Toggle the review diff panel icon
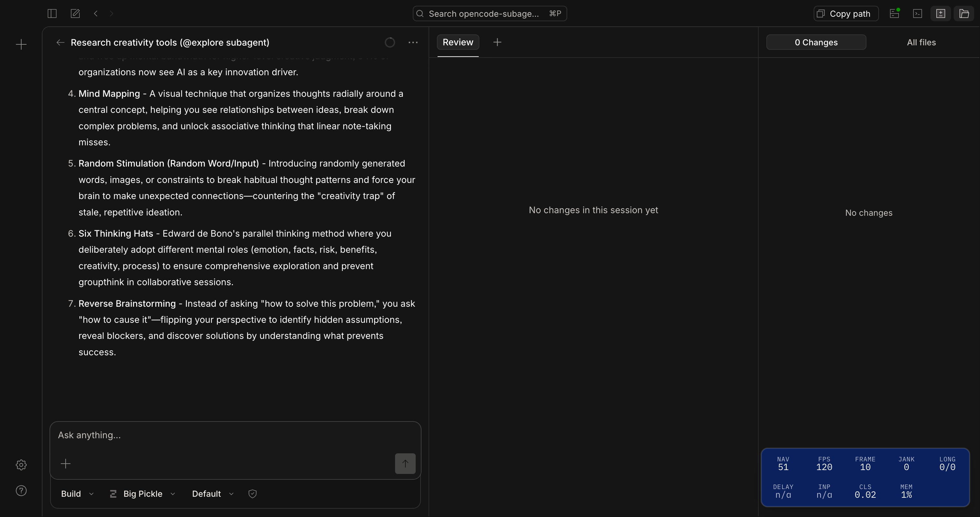 940,14
